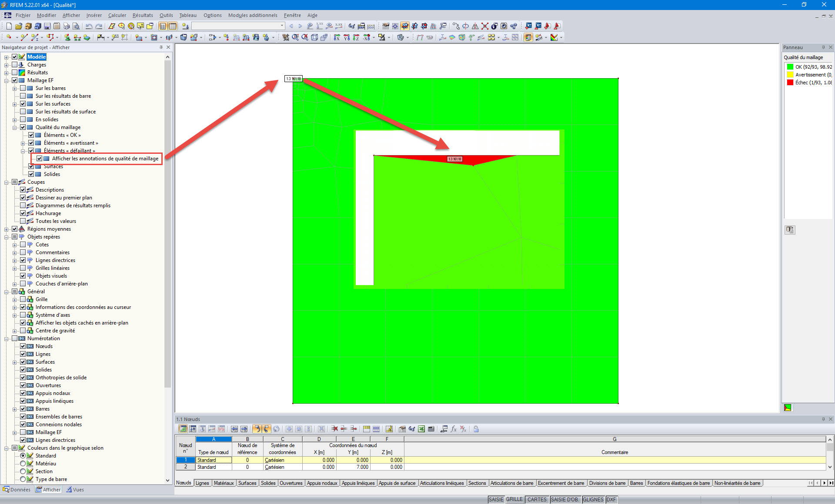Expand the Charges tree node
This screenshot has width=835, height=504.
(7, 65)
